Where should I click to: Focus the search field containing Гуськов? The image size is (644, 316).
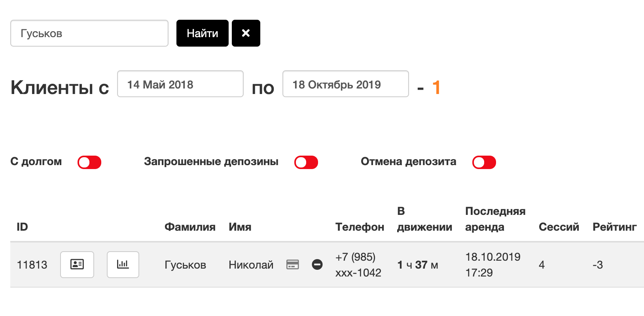(x=89, y=33)
